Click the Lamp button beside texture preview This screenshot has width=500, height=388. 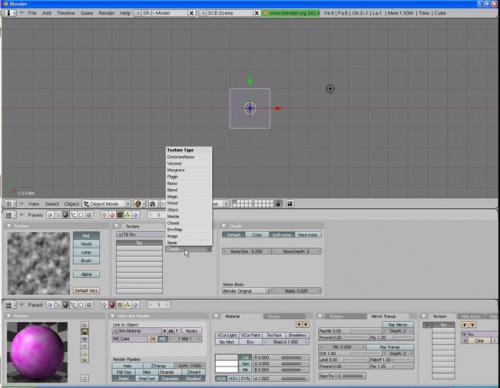coord(86,252)
